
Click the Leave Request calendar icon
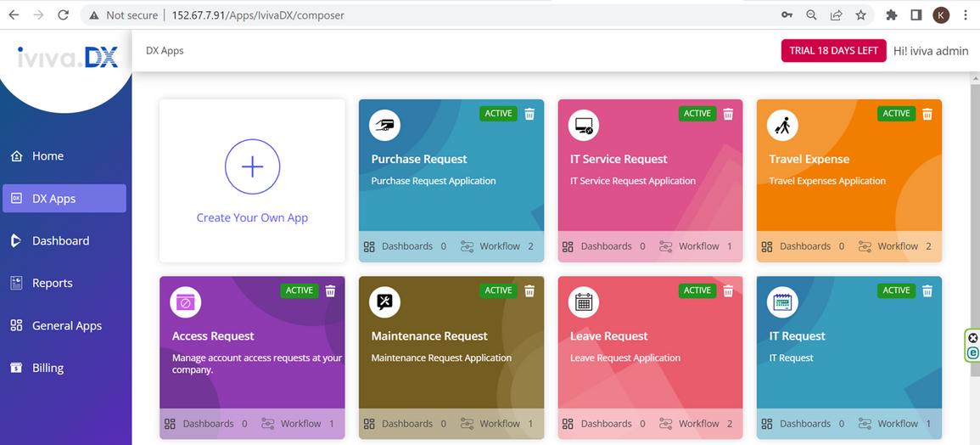click(583, 302)
